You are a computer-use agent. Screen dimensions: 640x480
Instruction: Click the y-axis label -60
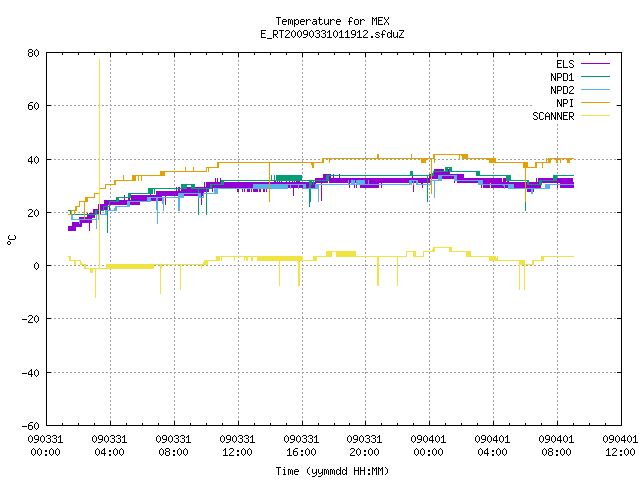(31, 426)
